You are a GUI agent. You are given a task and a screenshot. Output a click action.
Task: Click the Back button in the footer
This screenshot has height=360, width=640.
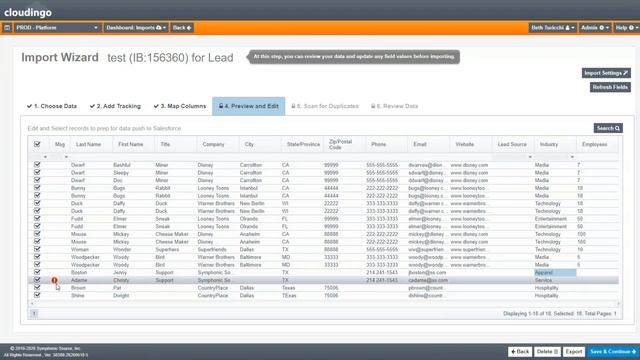(x=520, y=351)
